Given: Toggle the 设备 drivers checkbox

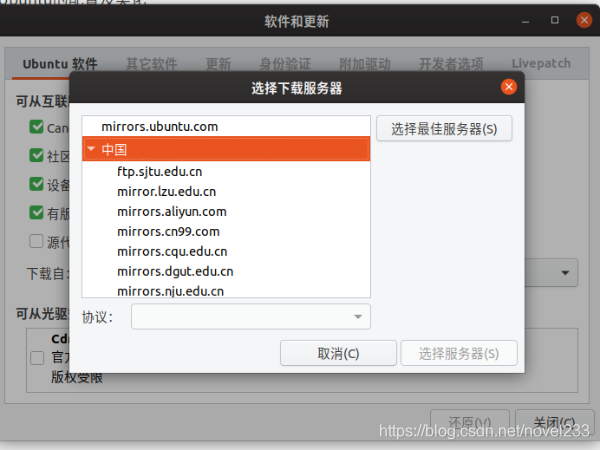Looking at the screenshot, I should pos(36,184).
